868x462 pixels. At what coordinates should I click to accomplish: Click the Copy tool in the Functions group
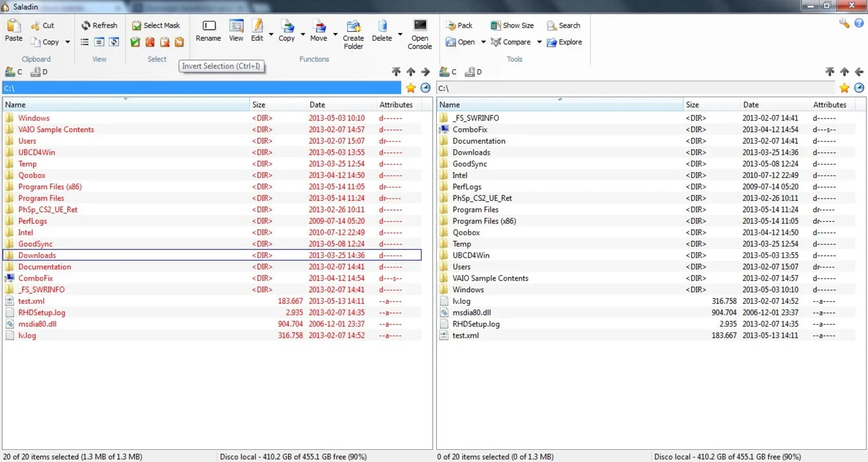(x=287, y=31)
